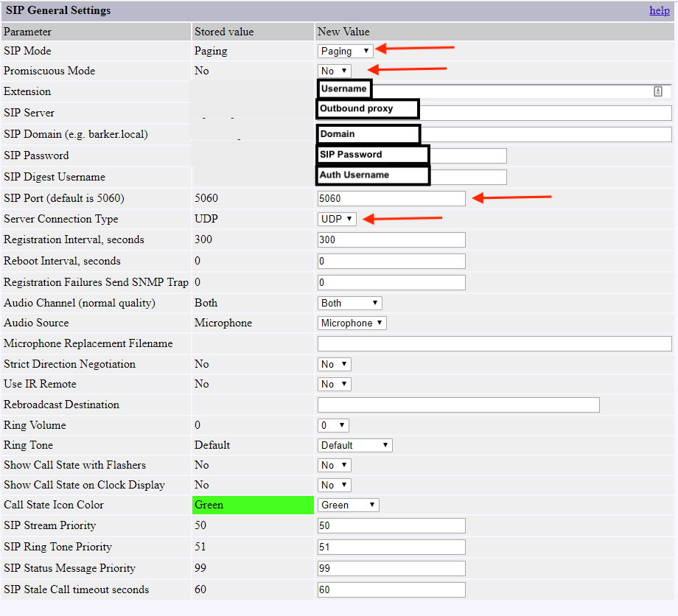This screenshot has height=616, width=678.
Task: Open the Ring Volume dropdown
Action: [333, 425]
